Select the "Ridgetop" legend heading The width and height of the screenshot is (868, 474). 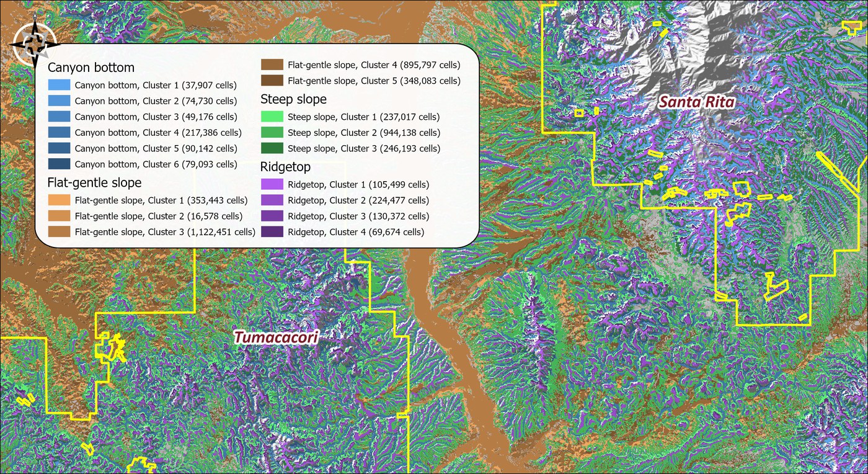click(286, 168)
